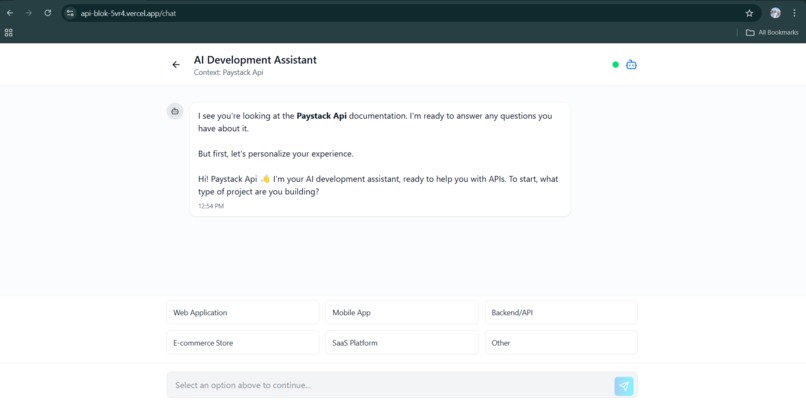Click the browser forward arrow

(x=29, y=13)
